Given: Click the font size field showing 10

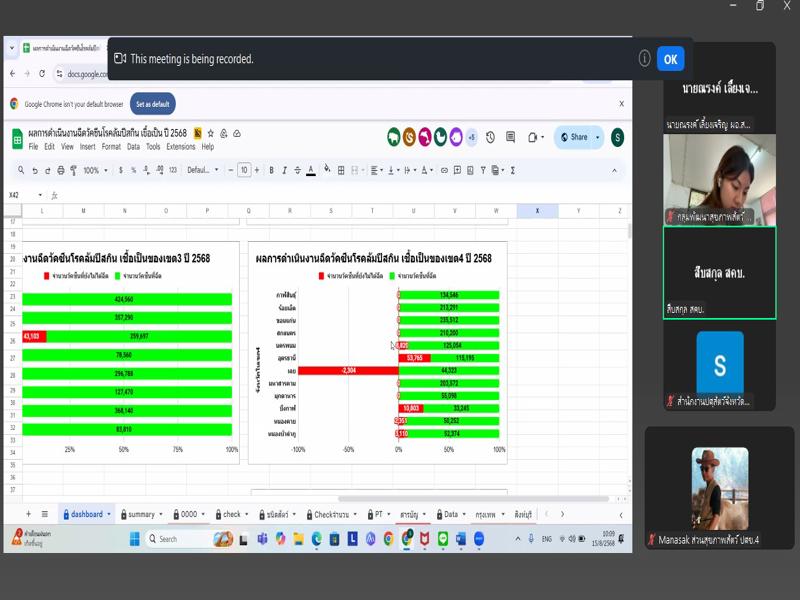Looking at the screenshot, I should point(244,170).
